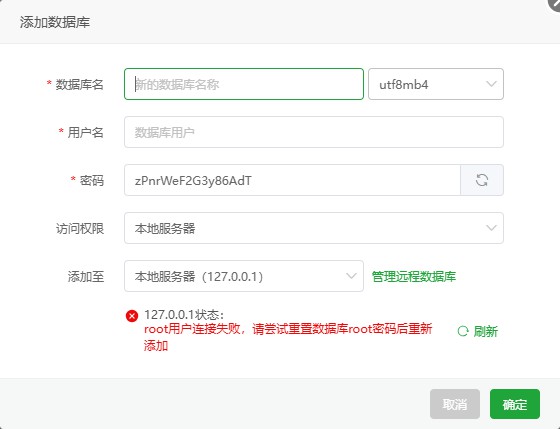Screen dimensions: 560x429
Task: Click the red error status icon
Action: [x=132, y=316]
